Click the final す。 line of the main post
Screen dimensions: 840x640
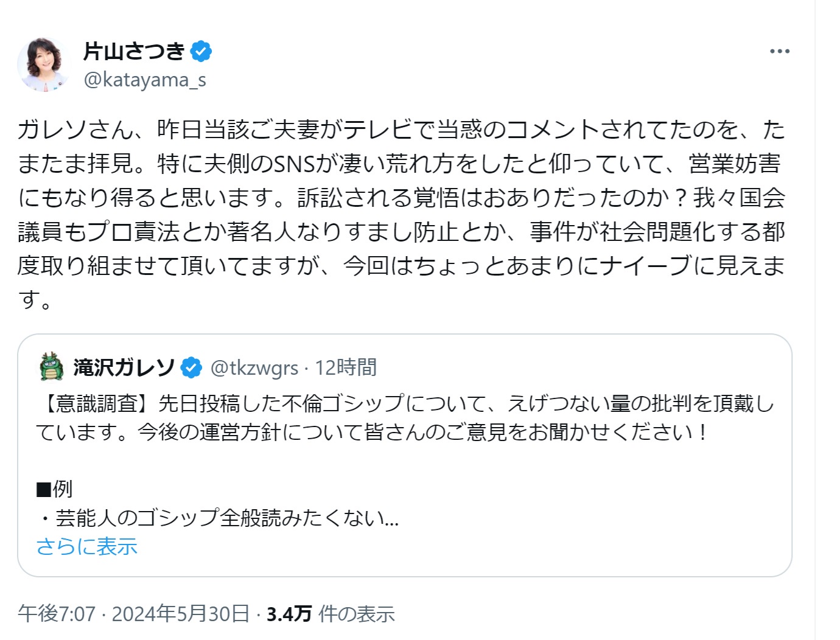[x=35, y=300]
